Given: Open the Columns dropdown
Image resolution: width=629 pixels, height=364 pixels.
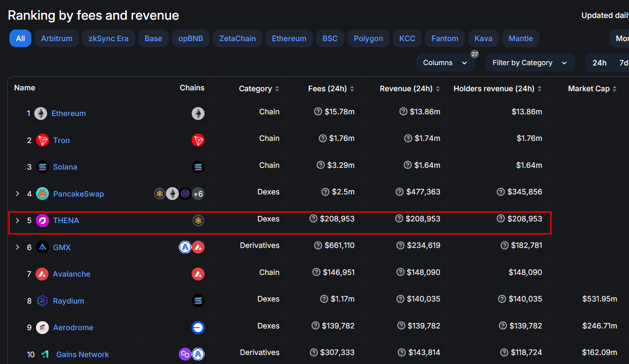Looking at the screenshot, I should (x=445, y=63).
